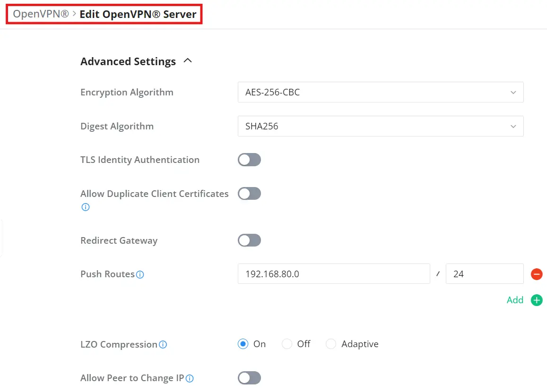This screenshot has width=547, height=392.
Task: Click info icon for Allow Peer to Change IP
Action: pos(190,378)
